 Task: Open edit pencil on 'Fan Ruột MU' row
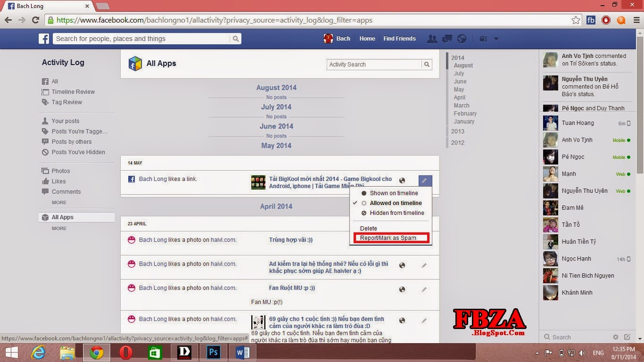point(424,289)
